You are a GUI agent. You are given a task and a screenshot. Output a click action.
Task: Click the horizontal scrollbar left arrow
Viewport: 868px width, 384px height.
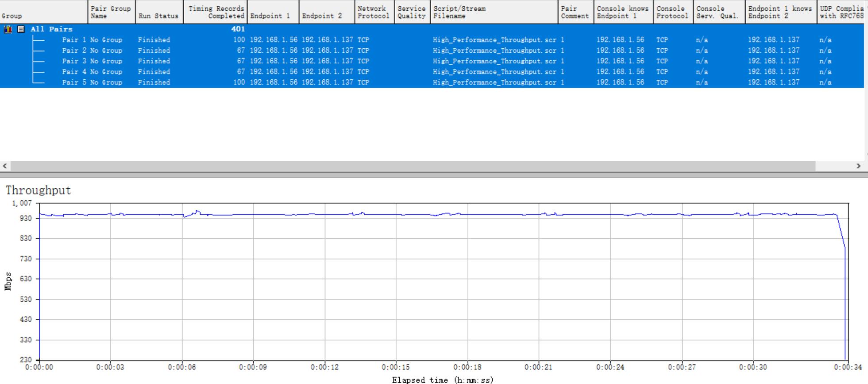tap(5, 166)
